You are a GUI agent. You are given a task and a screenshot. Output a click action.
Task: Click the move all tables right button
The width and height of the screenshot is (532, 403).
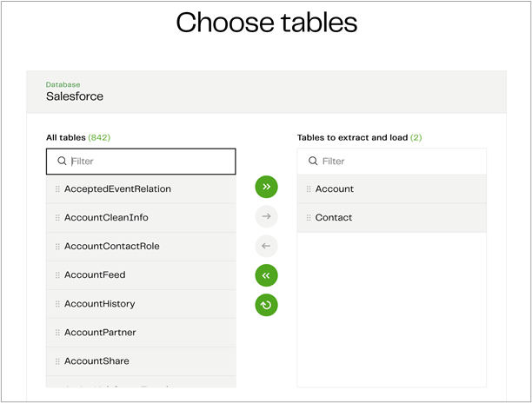click(266, 187)
